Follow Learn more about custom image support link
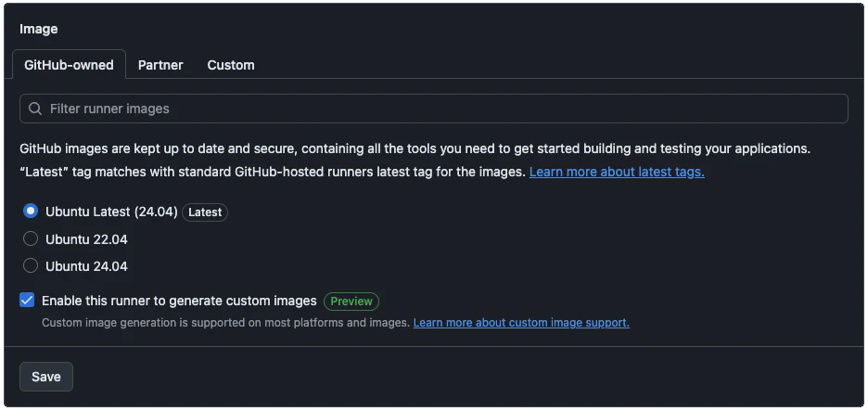Viewport: 868px width, 411px height. tap(521, 322)
